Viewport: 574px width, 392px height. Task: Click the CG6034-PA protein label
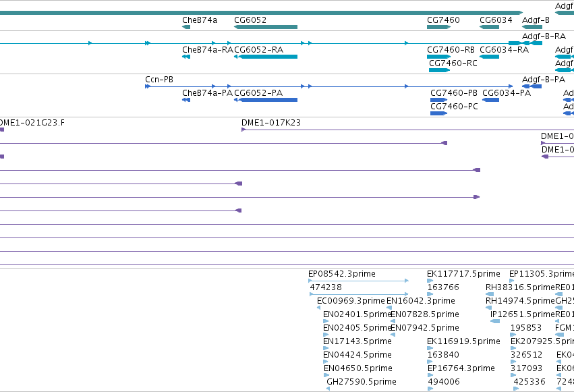[507, 93]
